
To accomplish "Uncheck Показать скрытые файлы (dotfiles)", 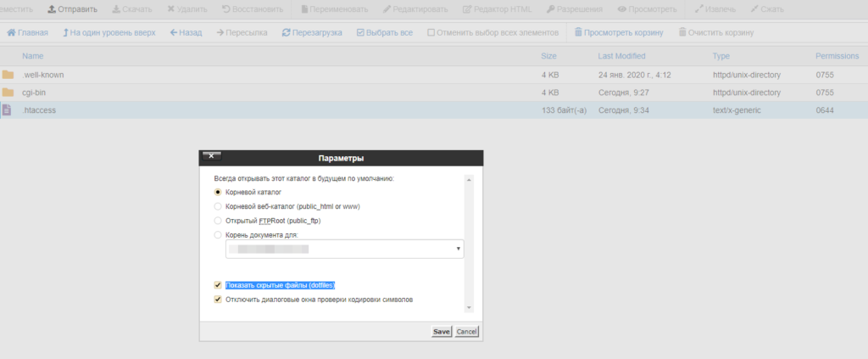I will click(218, 285).
